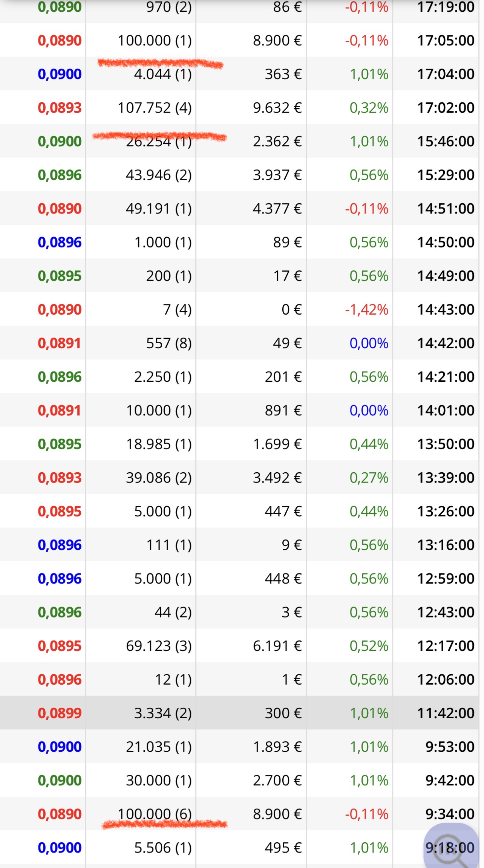Select the 6.191 € amount
Viewport: 484px width, 868px height.
click(x=277, y=646)
